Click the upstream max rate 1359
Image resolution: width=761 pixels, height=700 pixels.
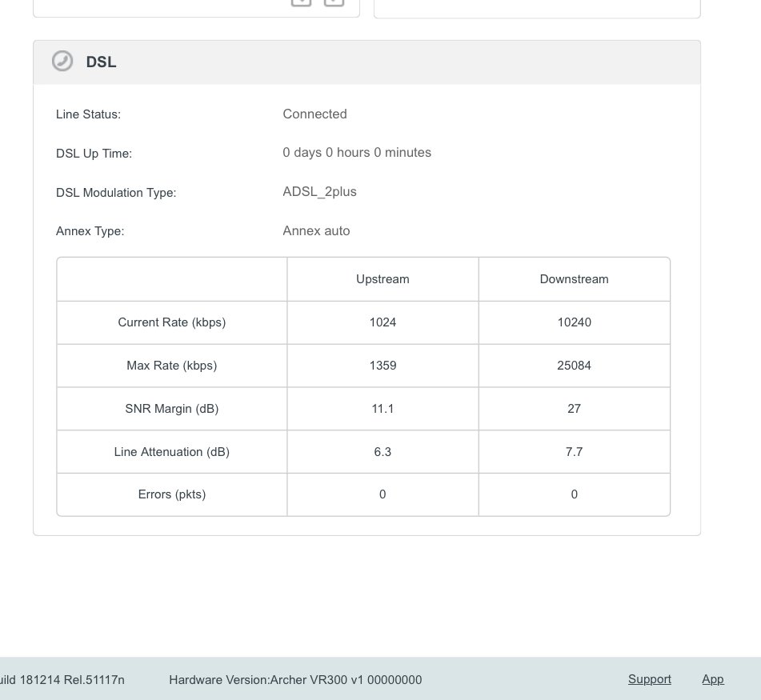pos(383,366)
